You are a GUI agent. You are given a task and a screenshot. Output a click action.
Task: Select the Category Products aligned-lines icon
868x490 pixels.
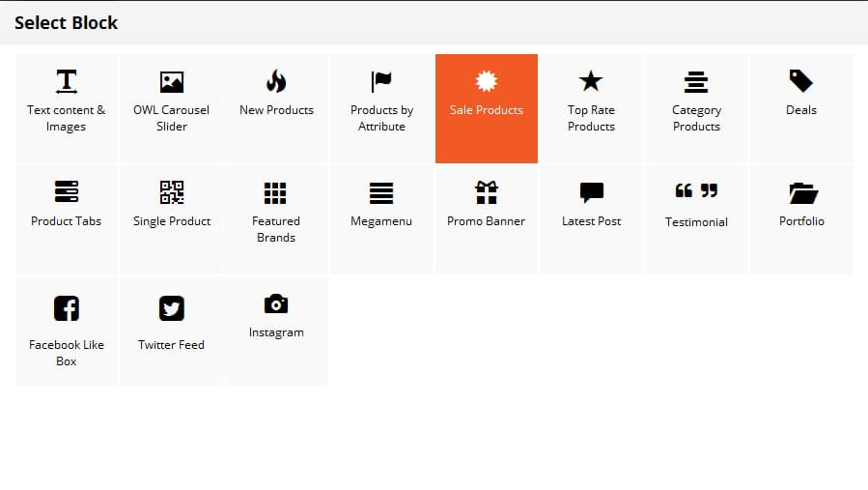(696, 82)
